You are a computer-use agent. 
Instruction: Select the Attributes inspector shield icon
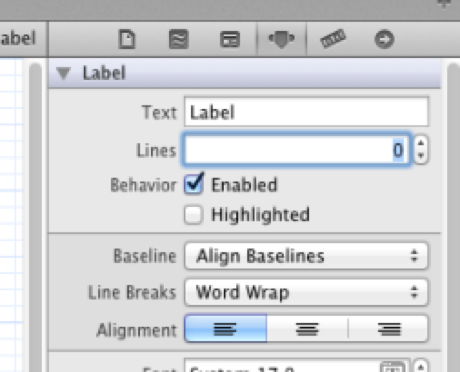click(x=282, y=39)
